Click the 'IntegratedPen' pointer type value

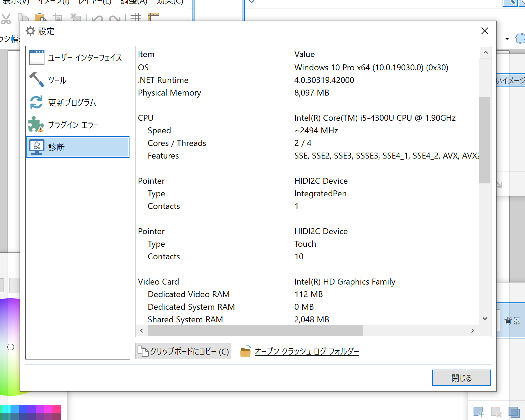click(x=320, y=194)
